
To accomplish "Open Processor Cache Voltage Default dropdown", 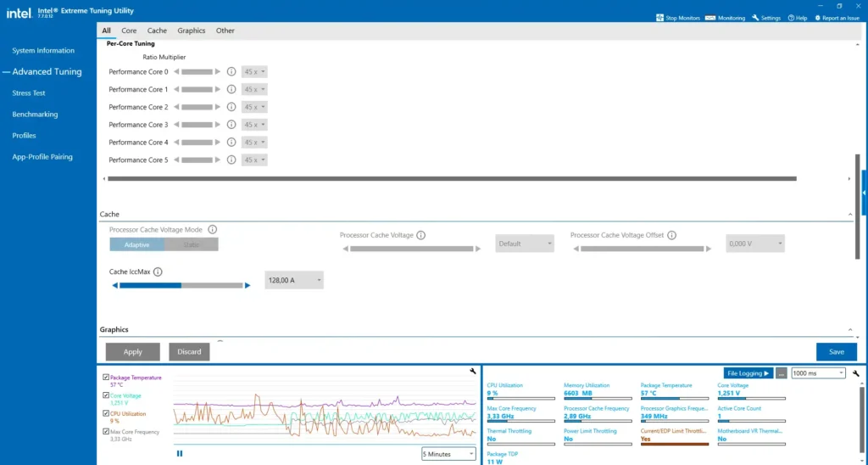I will tap(525, 244).
